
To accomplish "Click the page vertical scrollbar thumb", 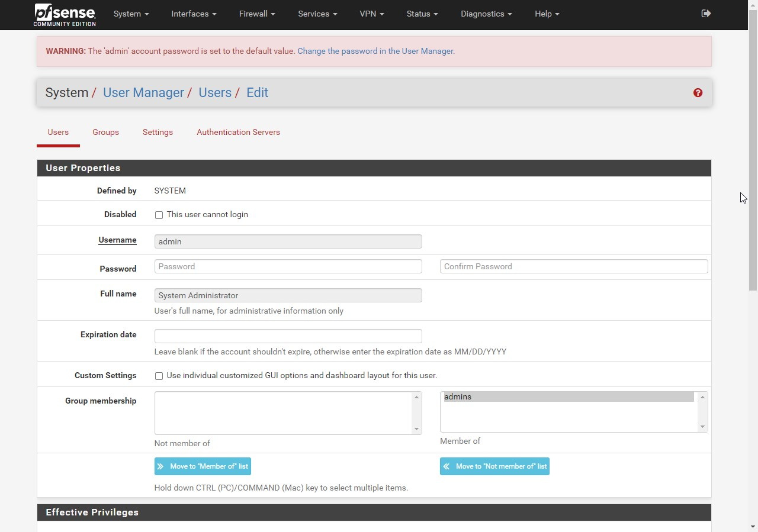I will pyautogui.click(x=753, y=150).
